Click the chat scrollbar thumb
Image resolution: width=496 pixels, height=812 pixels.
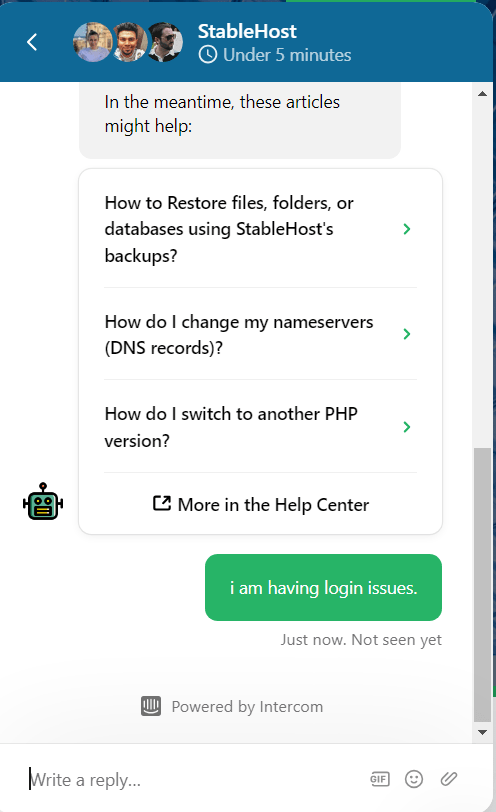point(483,585)
